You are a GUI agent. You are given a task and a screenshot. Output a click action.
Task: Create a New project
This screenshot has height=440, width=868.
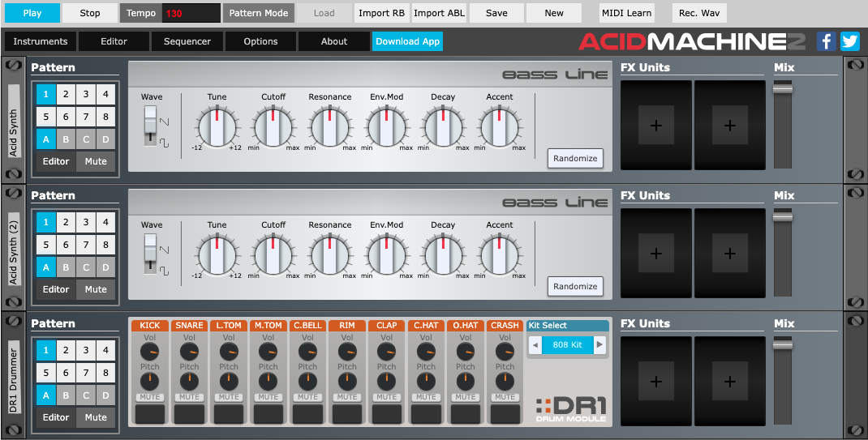pos(554,13)
